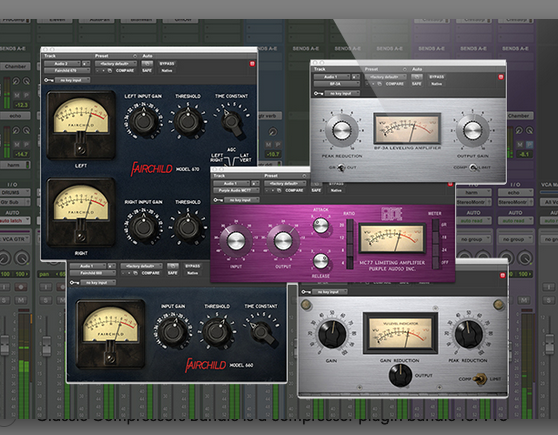Click the MC77 OUTPUT knob
The image size is (558, 435).
coord(283,241)
